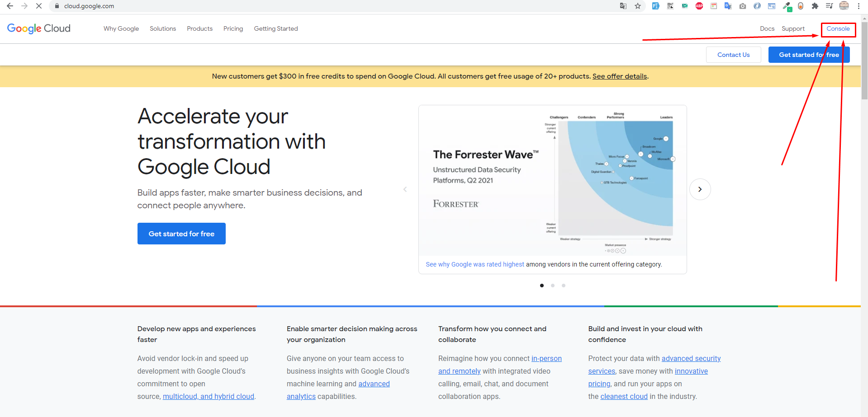Click the camera screenshot extension icon

[743, 6]
